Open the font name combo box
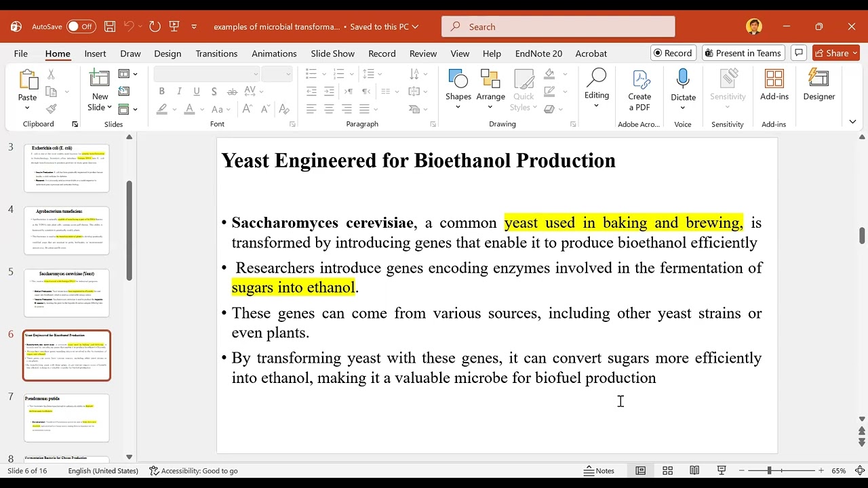This screenshot has width=868, height=488. coord(207,74)
